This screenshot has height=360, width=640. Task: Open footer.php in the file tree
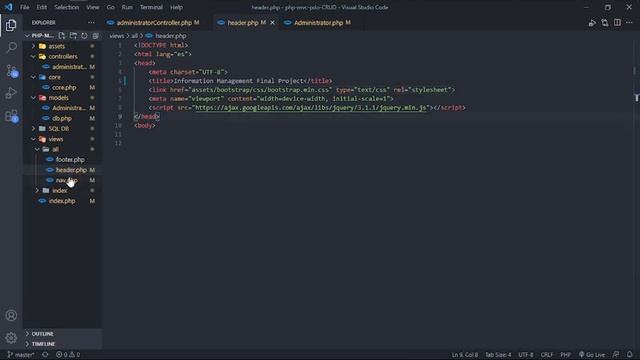click(70, 160)
